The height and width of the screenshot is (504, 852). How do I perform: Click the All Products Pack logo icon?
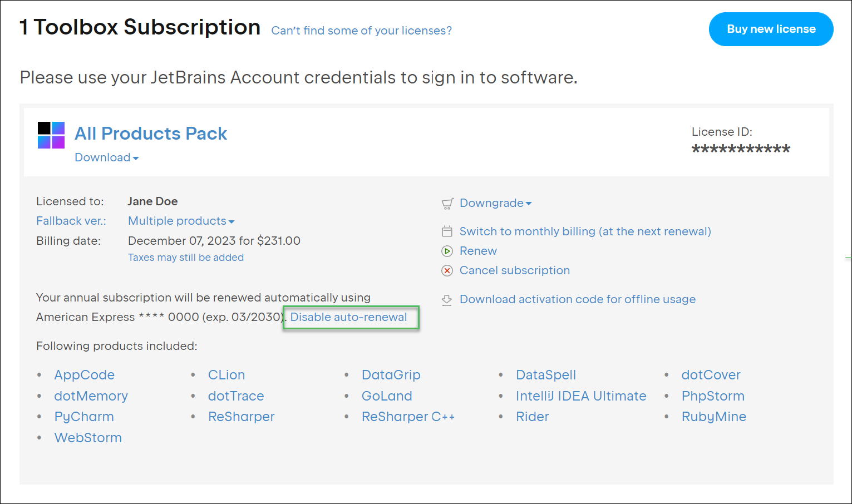click(x=51, y=135)
